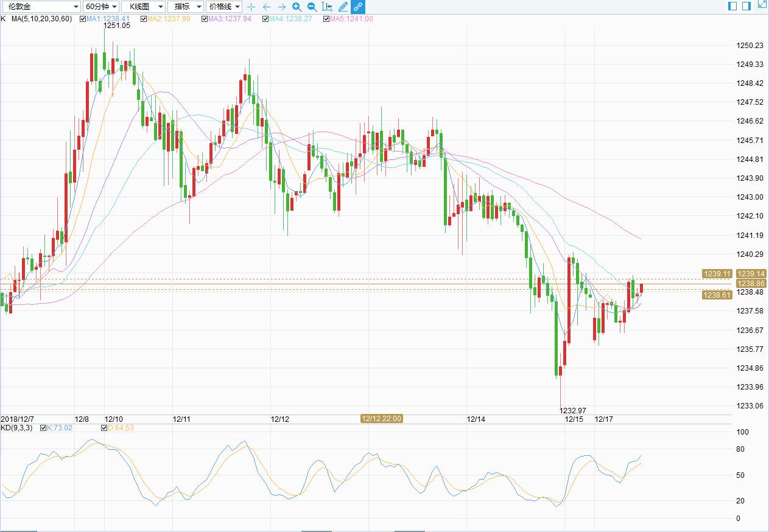This screenshot has width=769, height=532.
Task: Disable the MA5 moving average checkbox
Action: pyautogui.click(x=326, y=19)
